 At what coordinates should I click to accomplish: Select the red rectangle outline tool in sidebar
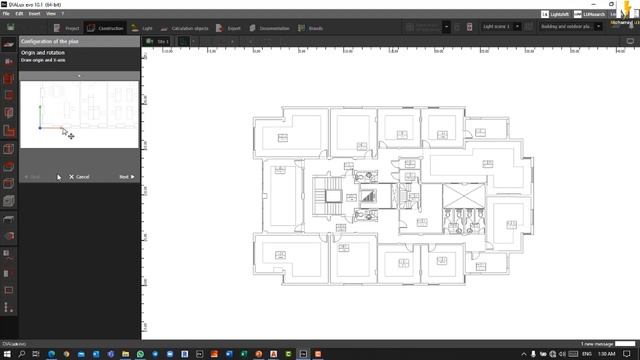click(x=9, y=290)
